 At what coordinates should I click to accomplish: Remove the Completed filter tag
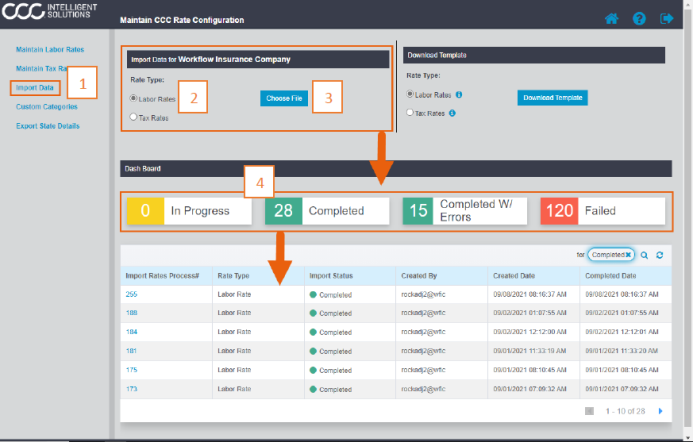coord(628,256)
